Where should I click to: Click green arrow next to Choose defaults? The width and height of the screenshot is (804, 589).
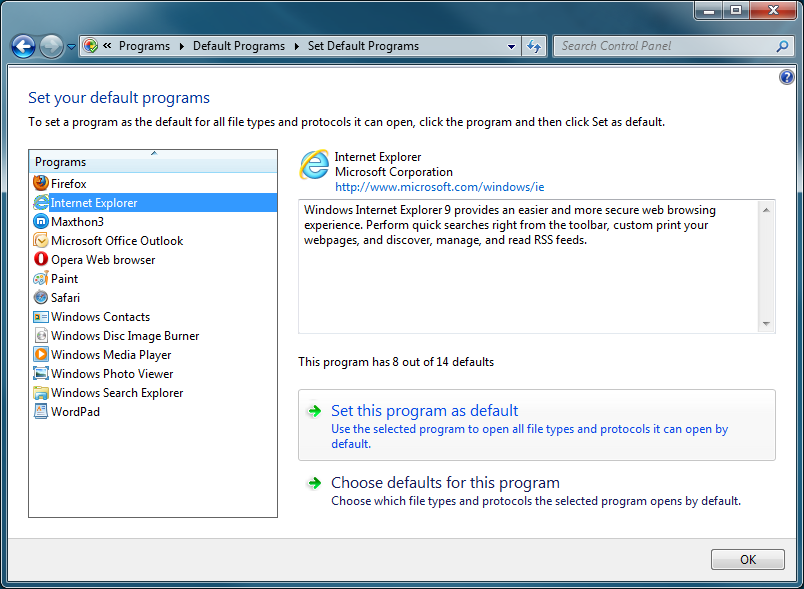(314, 483)
